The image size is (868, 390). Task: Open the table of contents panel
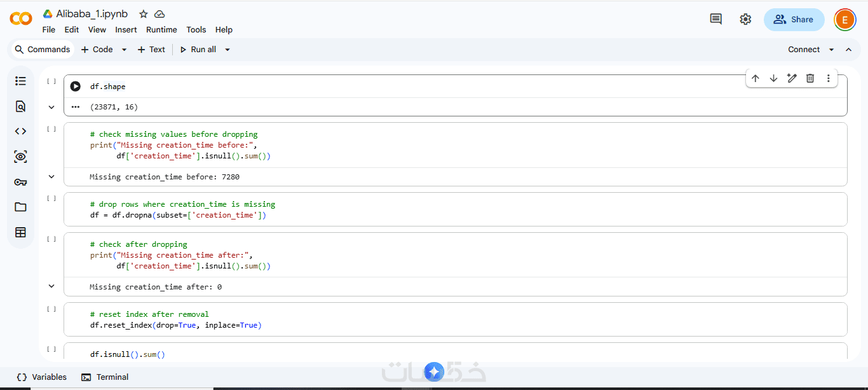(x=20, y=81)
